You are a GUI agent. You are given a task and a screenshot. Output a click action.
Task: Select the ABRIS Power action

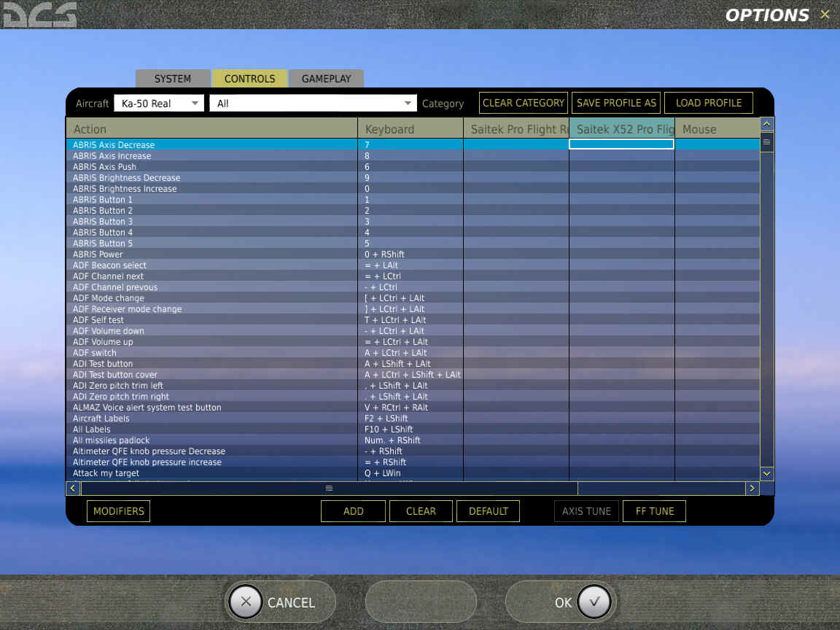(x=98, y=254)
